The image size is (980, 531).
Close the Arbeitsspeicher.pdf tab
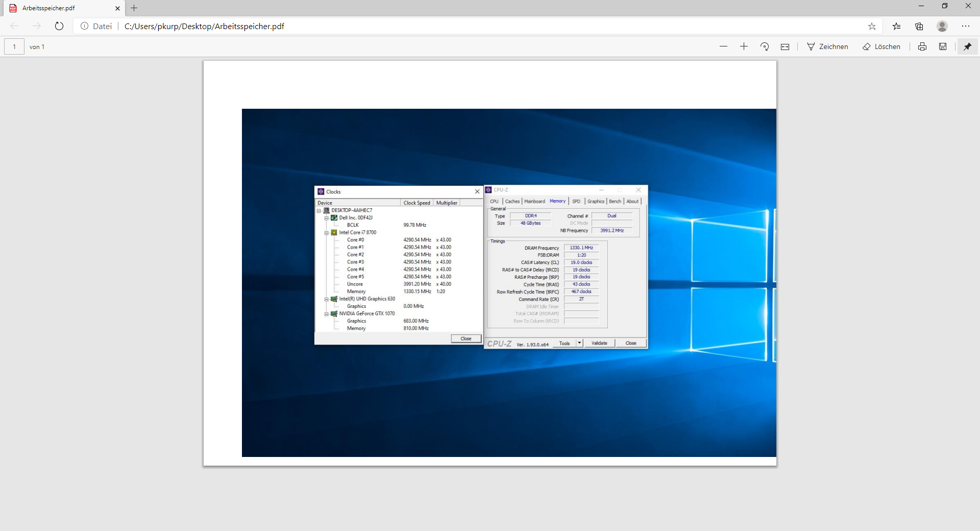pyautogui.click(x=117, y=8)
